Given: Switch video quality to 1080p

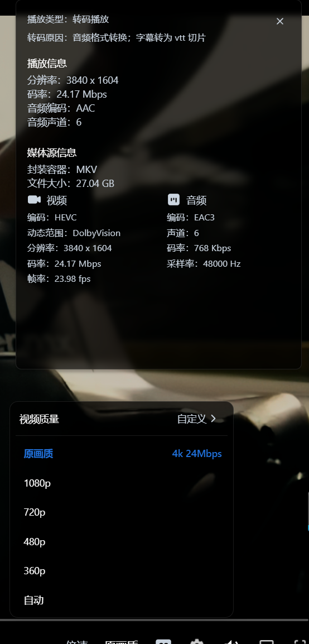Looking at the screenshot, I should click(x=121, y=483).
